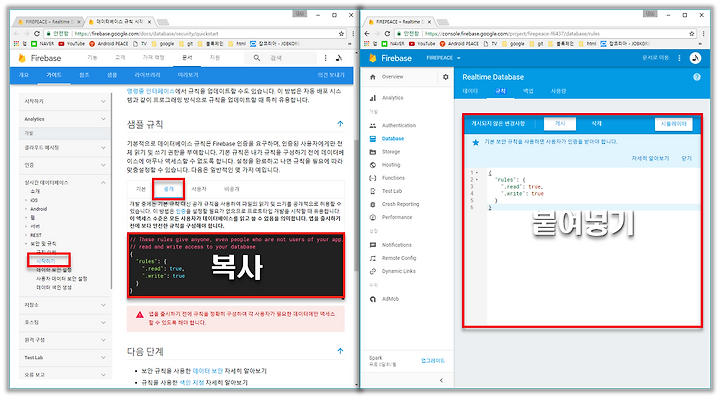The width and height of the screenshot is (720, 398).
Task: Open Test Lab in the console sidebar
Action: (x=392, y=191)
